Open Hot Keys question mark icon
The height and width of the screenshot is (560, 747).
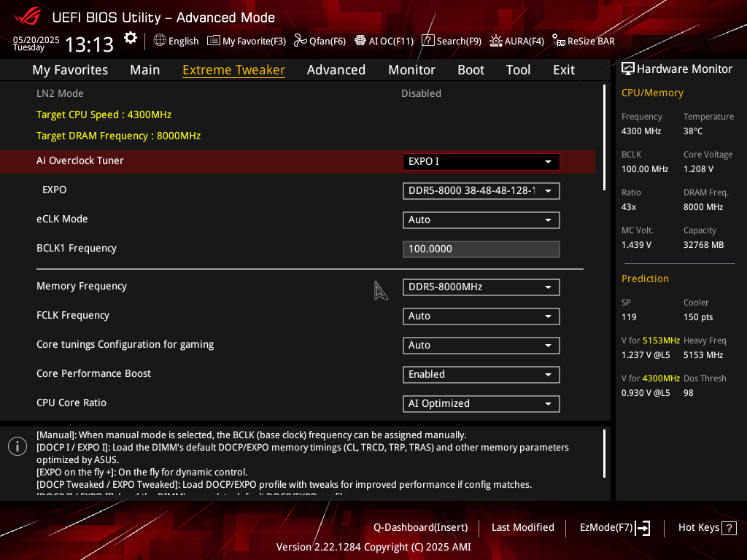pos(729,528)
